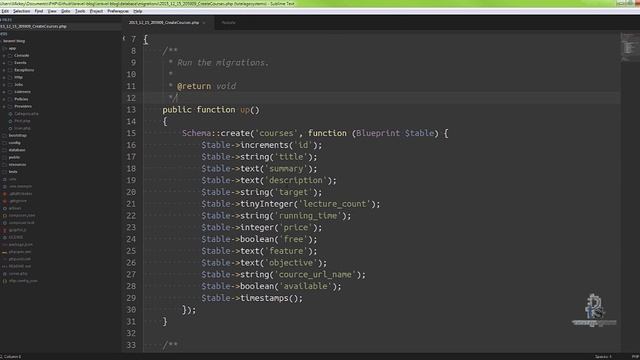Image resolution: width=640 pixels, height=360 pixels.
Task: Click the server.php file icon
Action: pyautogui.click(x=5, y=273)
